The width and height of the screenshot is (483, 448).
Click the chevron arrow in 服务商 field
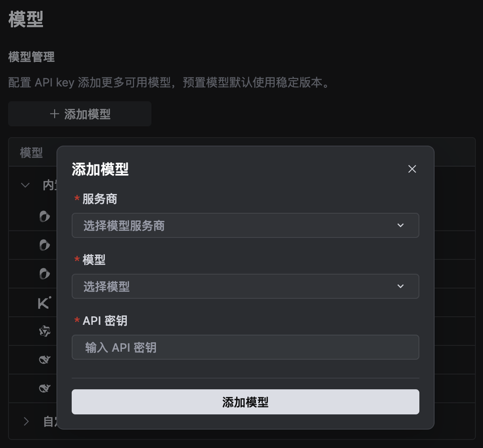(x=401, y=226)
